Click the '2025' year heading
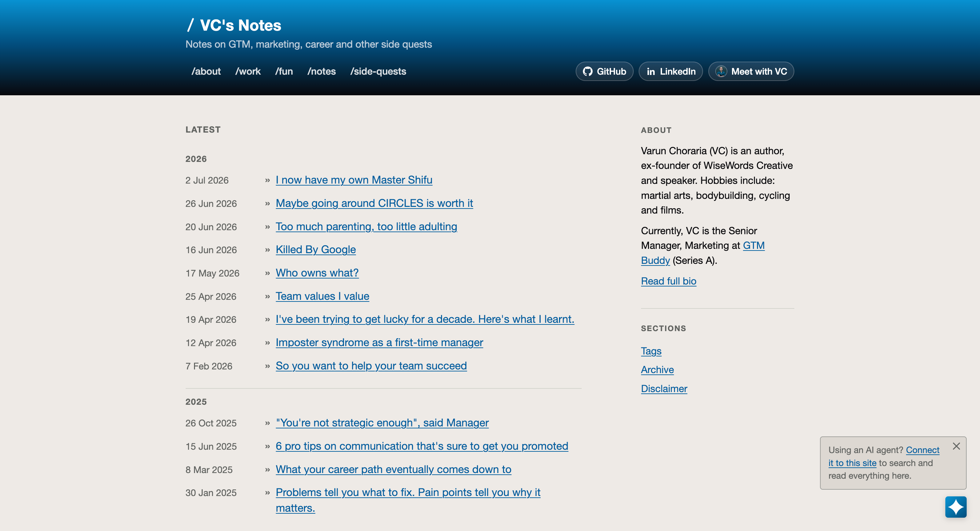This screenshot has width=980, height=531. [196, 402]
